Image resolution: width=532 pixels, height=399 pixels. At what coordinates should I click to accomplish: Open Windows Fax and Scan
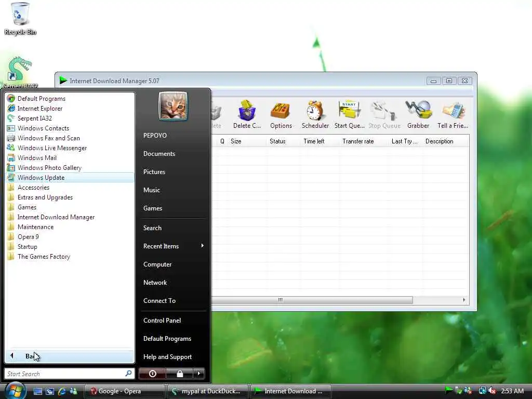click(70, 138)
